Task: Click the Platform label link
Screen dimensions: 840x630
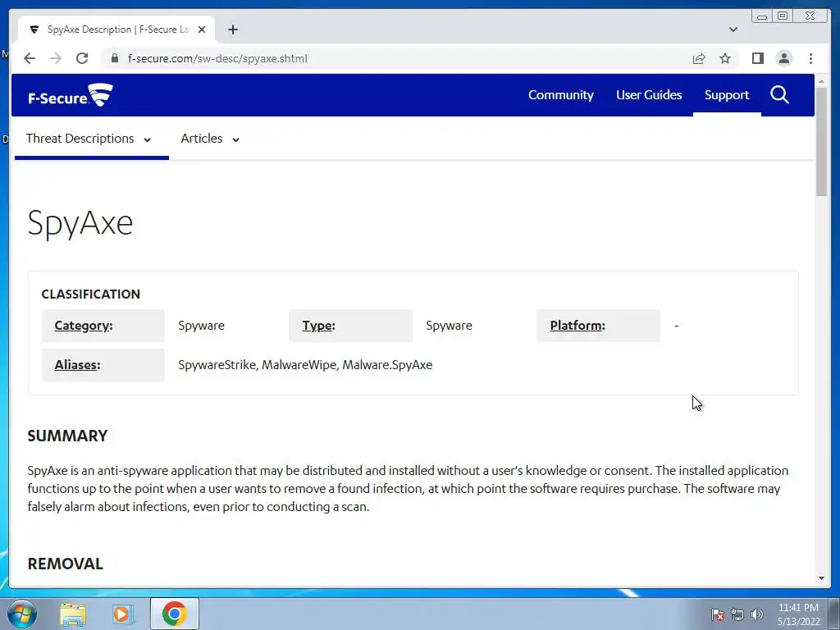Action: coord(577,326)
